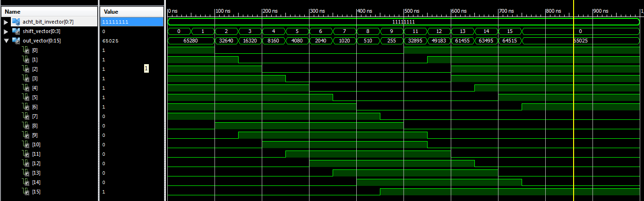Click the shift_vector value 0 cell
The image size is (644, 201).
(x=131, y=32)
